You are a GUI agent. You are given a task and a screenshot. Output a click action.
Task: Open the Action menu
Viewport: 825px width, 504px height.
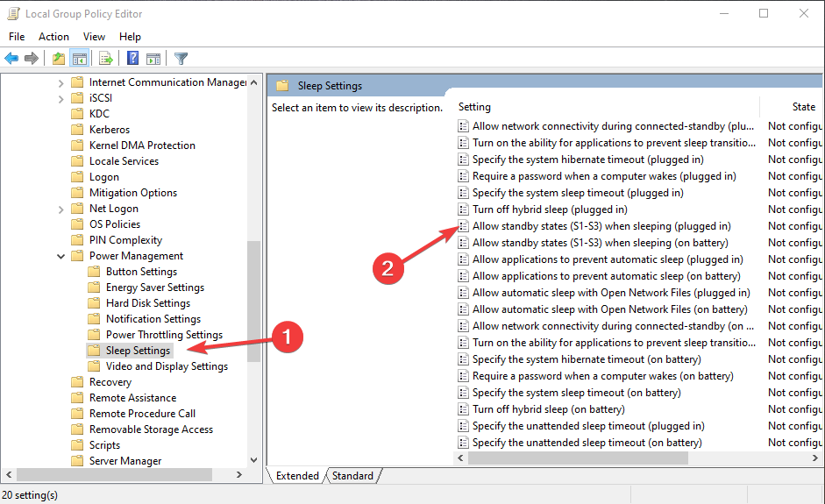pos(53,36)
